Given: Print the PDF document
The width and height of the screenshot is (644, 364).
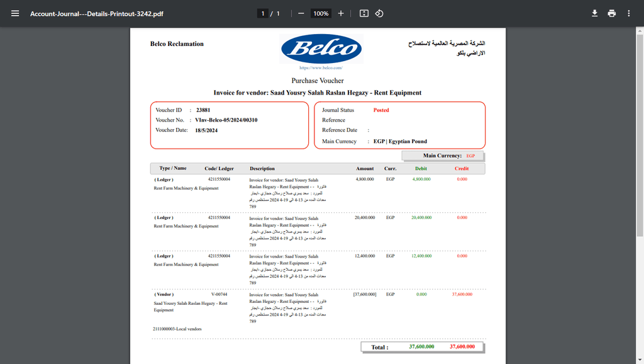Looking at the screenshot, I should pyautogui.click(x=611, y=14).
